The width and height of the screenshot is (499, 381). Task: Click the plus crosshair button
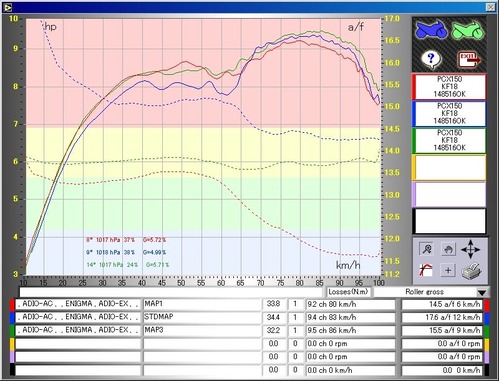tap(448, 270)
